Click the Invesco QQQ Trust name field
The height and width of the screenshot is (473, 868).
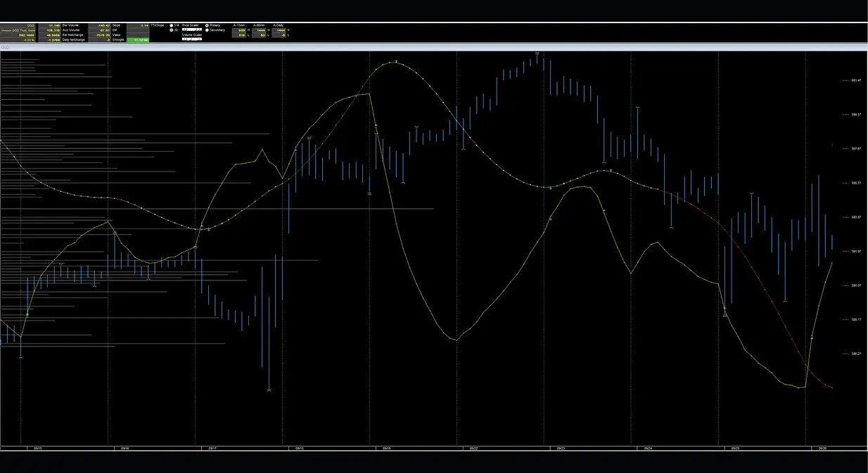(18, 30)
